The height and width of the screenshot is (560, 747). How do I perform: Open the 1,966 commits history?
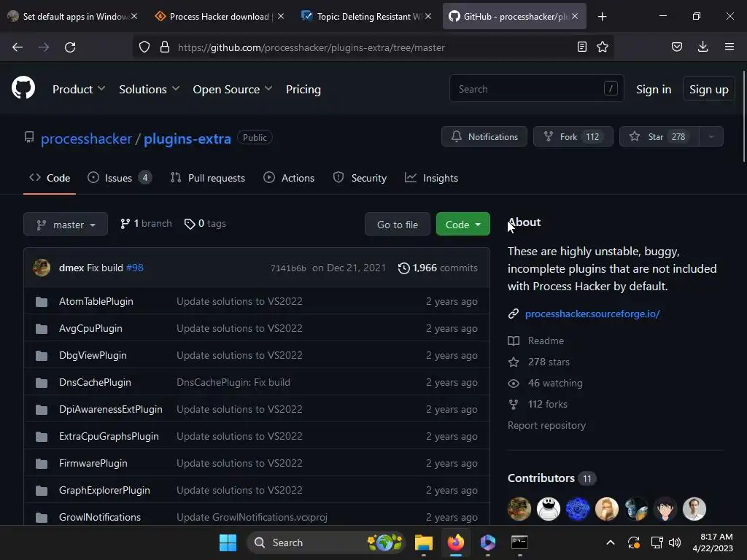[x=438, y=268]
